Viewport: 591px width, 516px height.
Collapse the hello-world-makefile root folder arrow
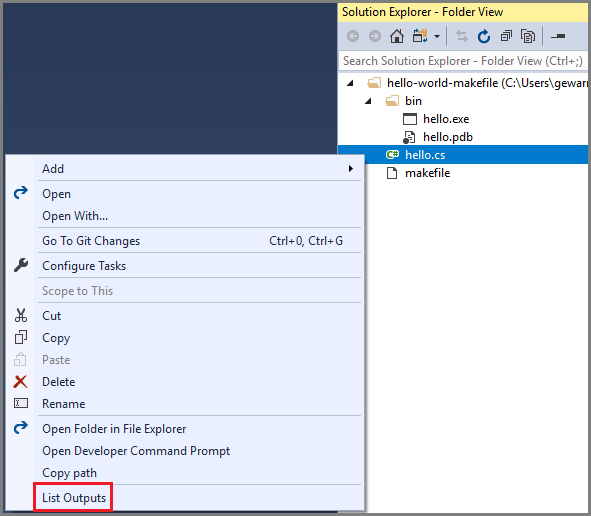(351, 83)
